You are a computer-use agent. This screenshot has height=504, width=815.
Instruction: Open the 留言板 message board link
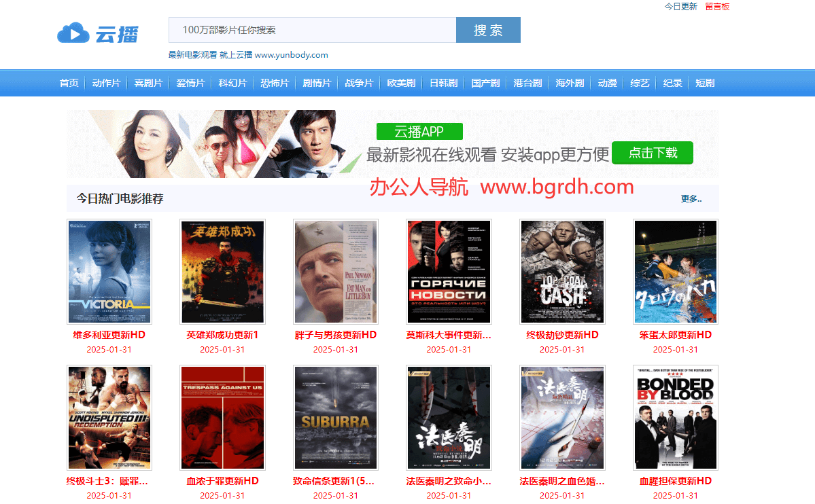point(717,7)
